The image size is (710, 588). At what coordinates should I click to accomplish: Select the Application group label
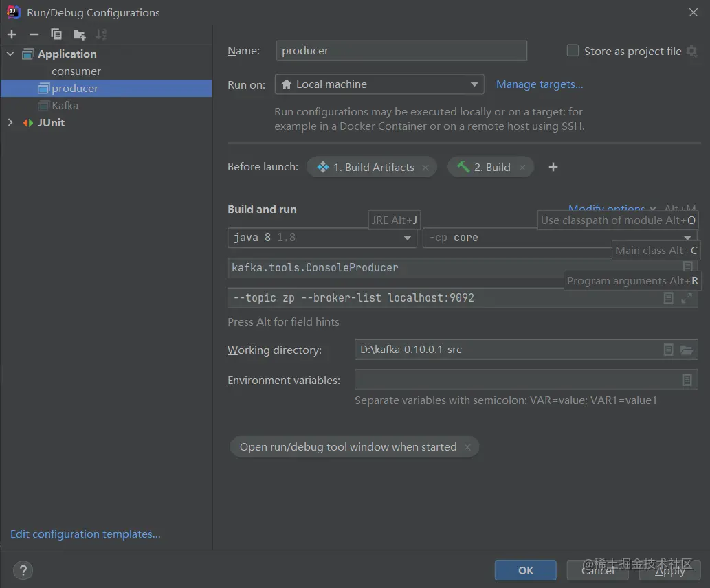pyautogui.click(x=67, y=54)
